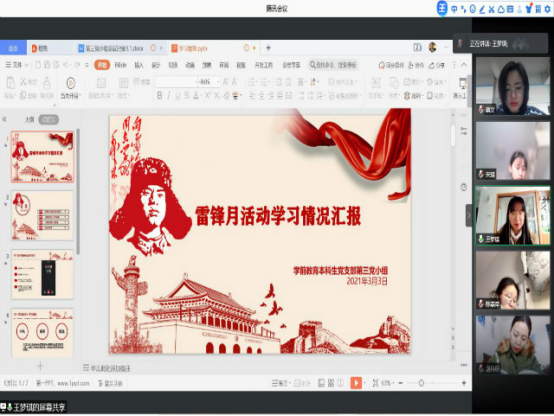Start slideshow from current slide icon

70,88
